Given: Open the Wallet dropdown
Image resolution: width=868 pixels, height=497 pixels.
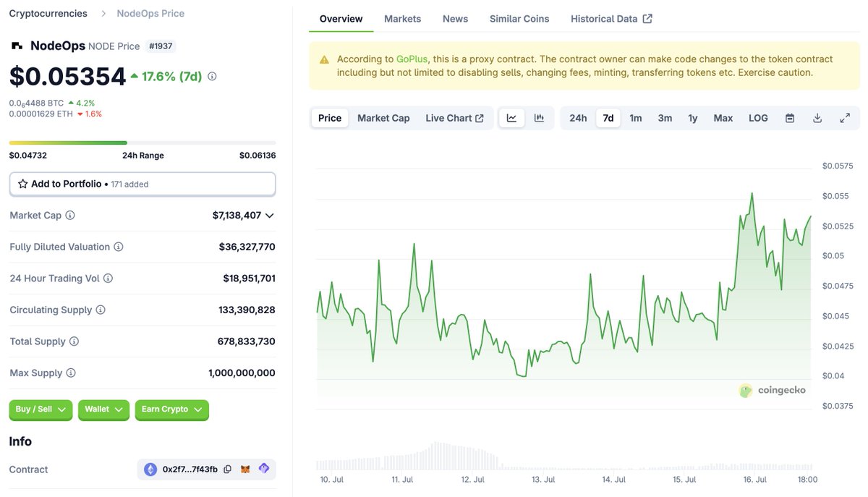Looking at the screenshot, I should [x=103, y=409].
